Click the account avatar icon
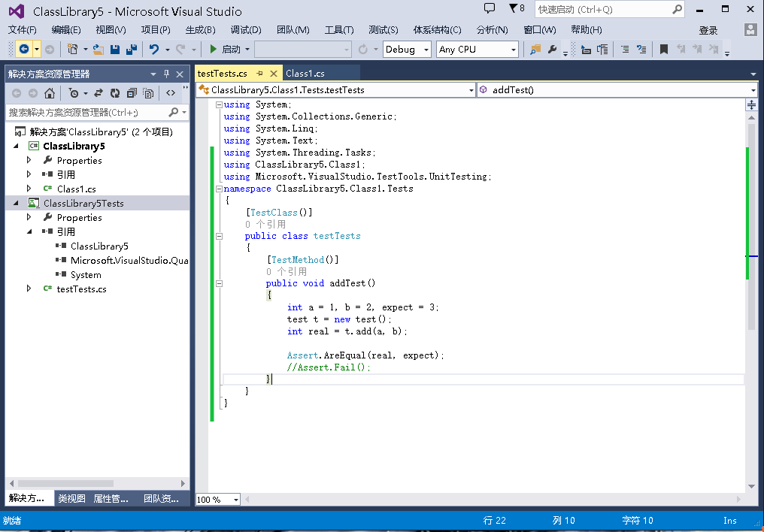Viewport: 764px width, 532px height. [x=750, y=30]
